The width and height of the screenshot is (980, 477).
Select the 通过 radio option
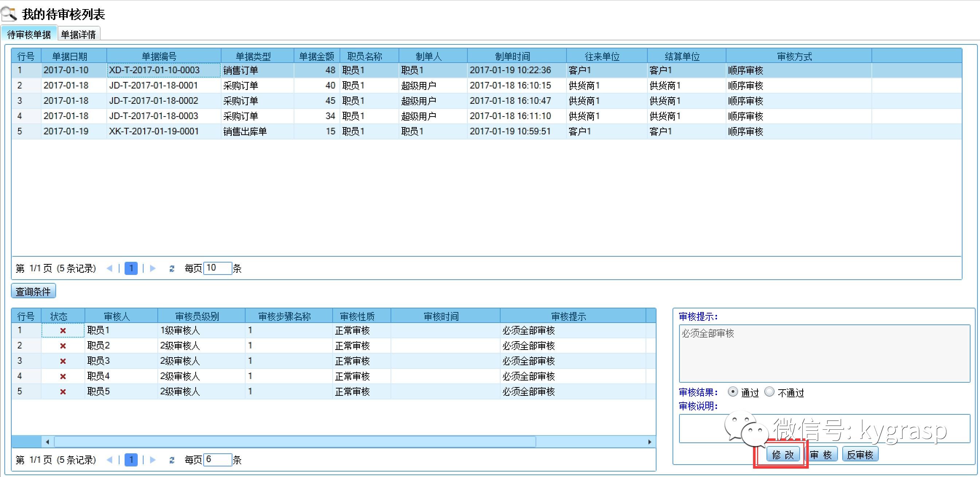pos(732,392)
